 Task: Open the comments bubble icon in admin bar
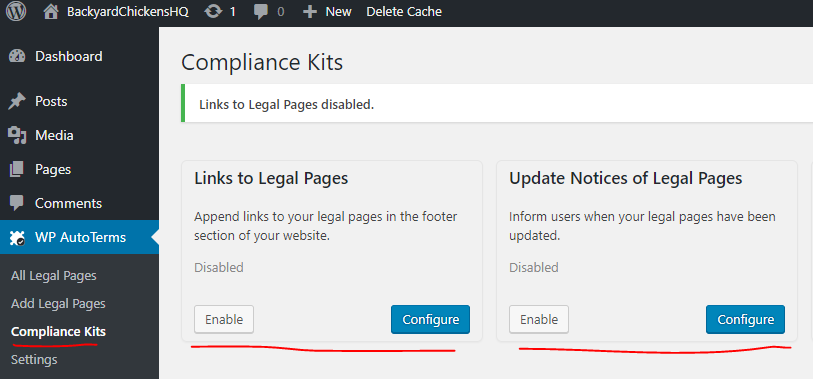[261, 12]
